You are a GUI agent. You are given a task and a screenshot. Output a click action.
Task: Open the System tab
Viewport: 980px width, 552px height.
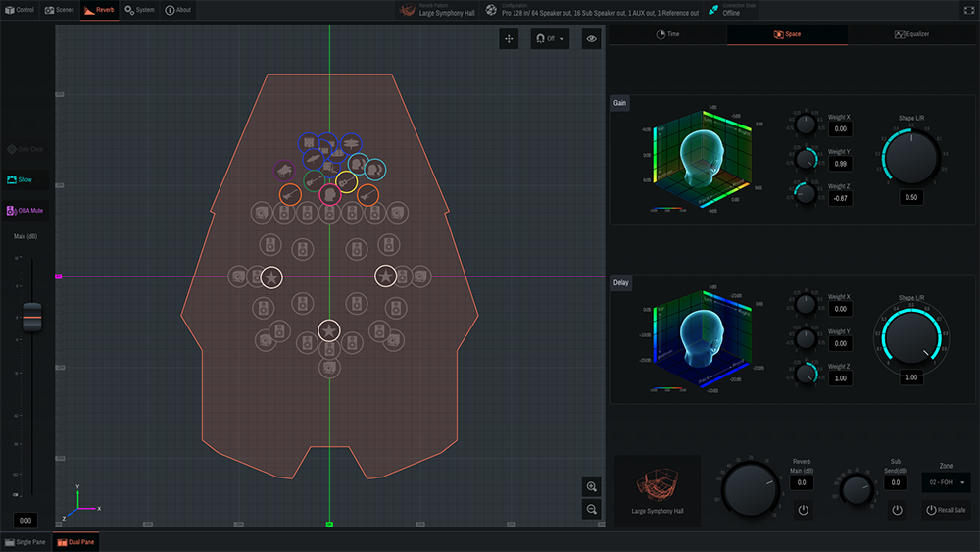tap(139, 10)
